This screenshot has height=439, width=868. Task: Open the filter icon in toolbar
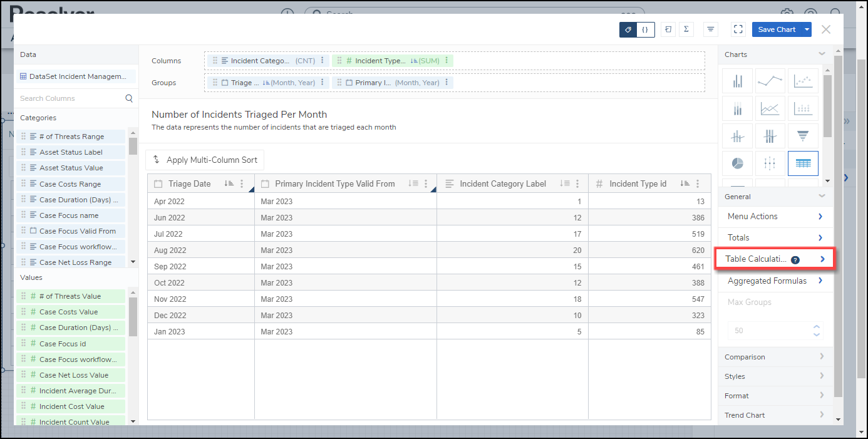[x=710, y=29]
